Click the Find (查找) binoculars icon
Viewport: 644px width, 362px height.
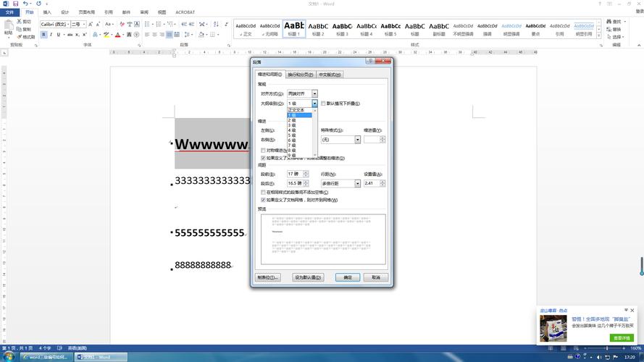(609, 21)
